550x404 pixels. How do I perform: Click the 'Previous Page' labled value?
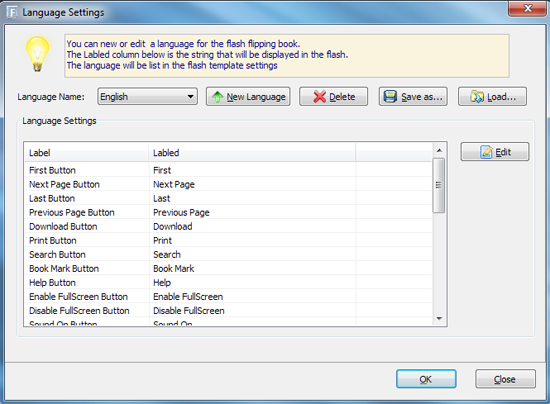[181, 213]
